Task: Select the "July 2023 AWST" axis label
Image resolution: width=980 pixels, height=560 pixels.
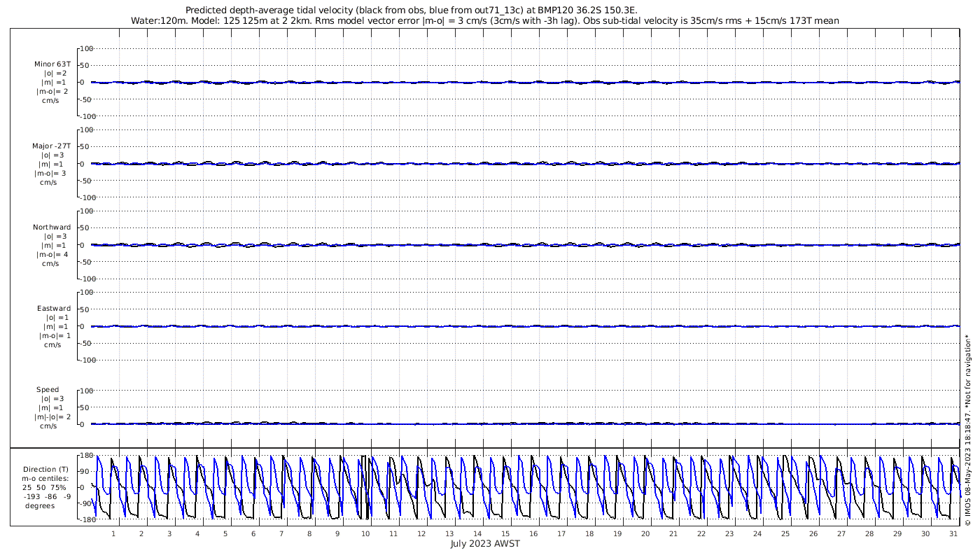Action: tap(485, 544)
